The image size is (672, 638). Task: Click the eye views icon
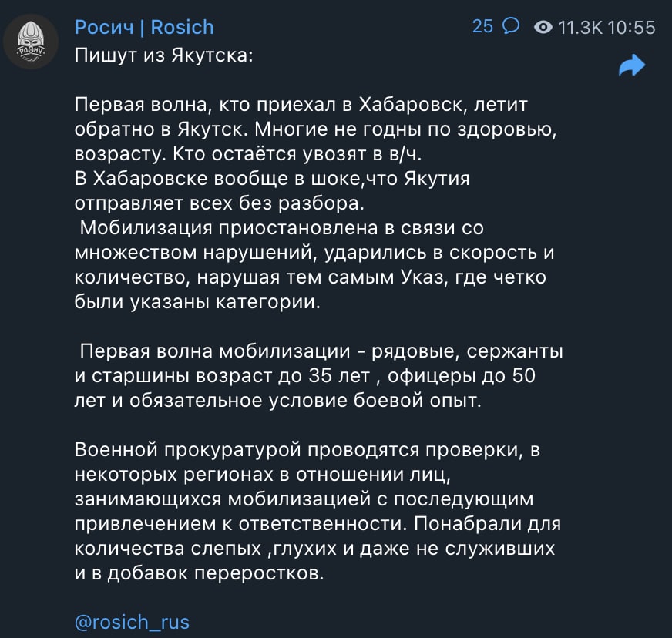coord(543,28)
